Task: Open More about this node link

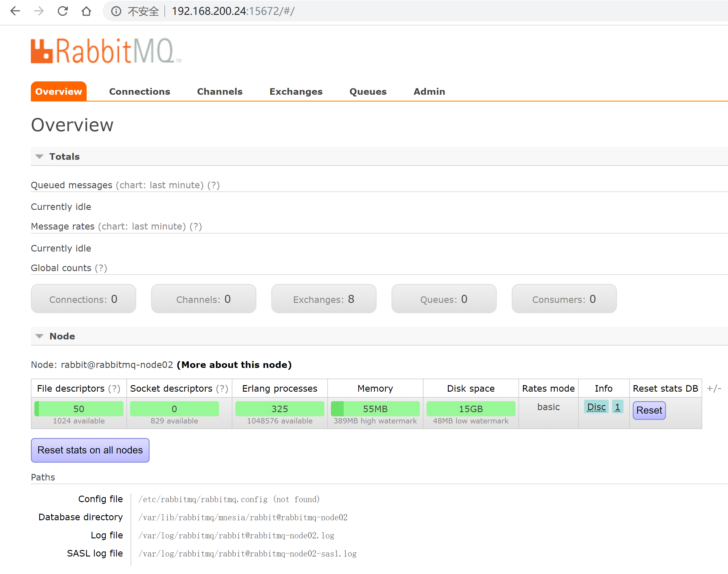Action: point(234,365)
